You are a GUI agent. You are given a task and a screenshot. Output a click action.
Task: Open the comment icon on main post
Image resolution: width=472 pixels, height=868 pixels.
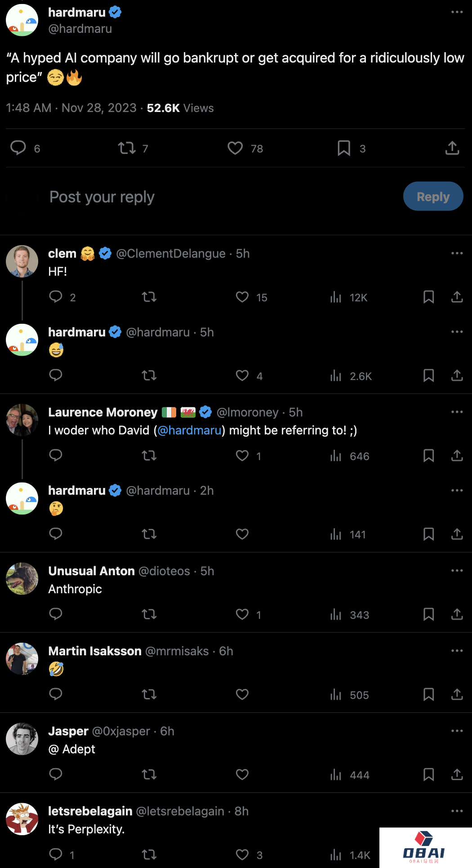click(x=18, y=148)
